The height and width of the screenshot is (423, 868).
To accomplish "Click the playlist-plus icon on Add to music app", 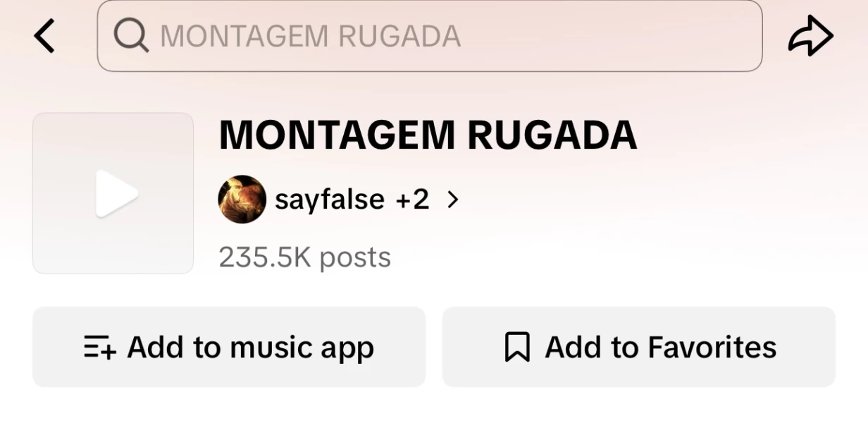I will click(x=100, y=348).
